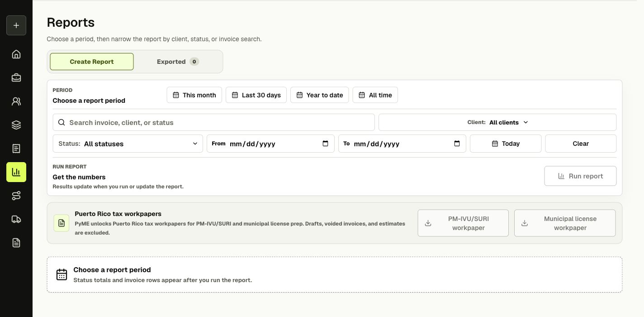Click the To date mm/dd/yyyy field
The height and width of the screenshot is (317, 644).
(x=402, y=144)
